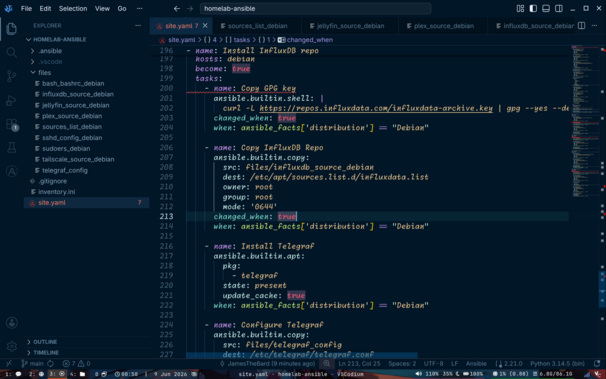Open the Accounts menu icon

tap(12, 323)
